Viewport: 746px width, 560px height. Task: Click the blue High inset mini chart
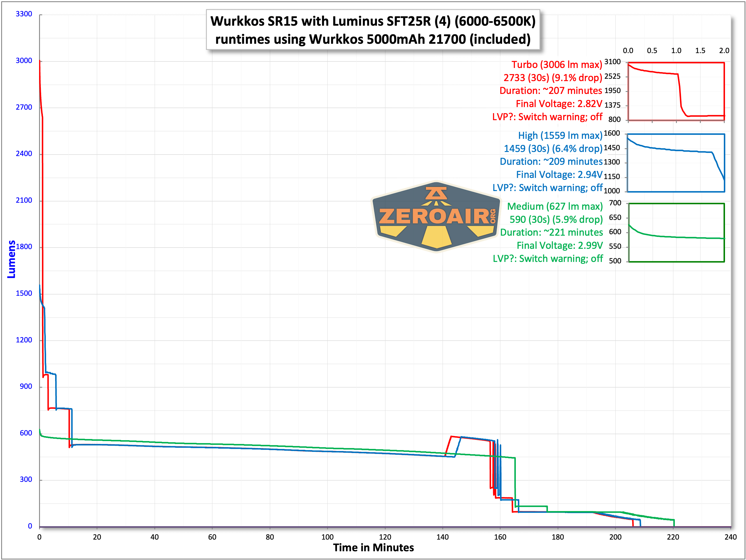pyautogui.click(x=676, y=163)
